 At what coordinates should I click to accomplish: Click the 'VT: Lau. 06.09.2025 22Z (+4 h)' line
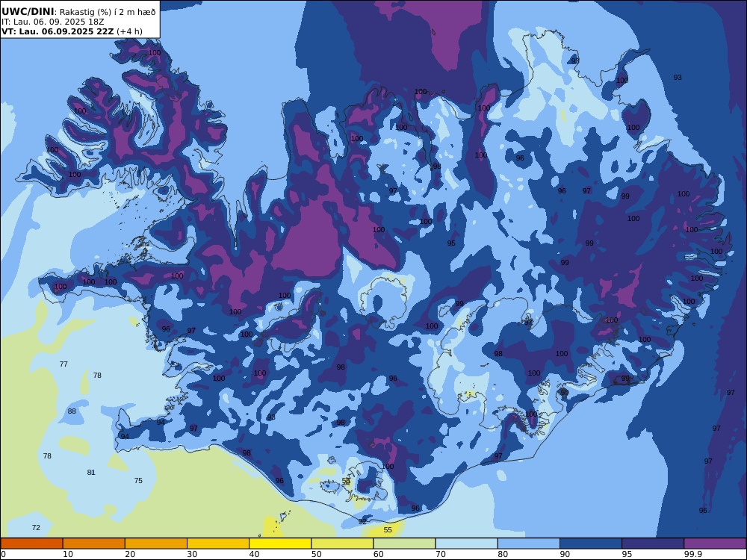click(72, 31)
